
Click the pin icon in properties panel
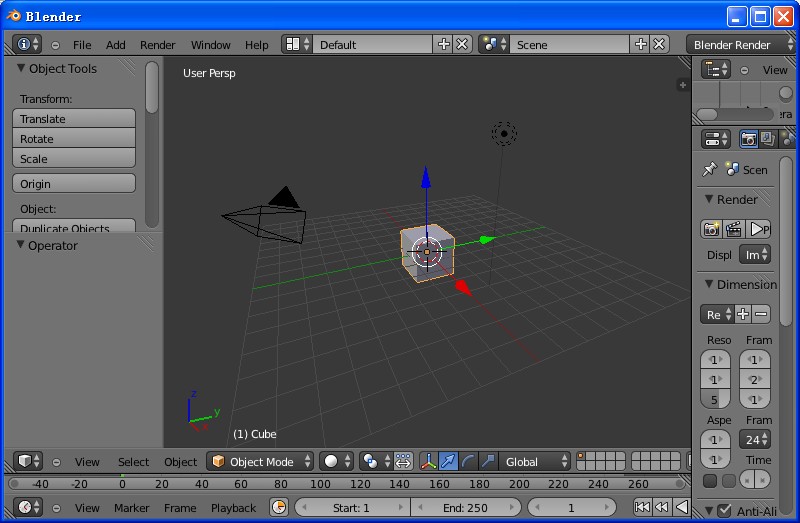click(710, 169)
